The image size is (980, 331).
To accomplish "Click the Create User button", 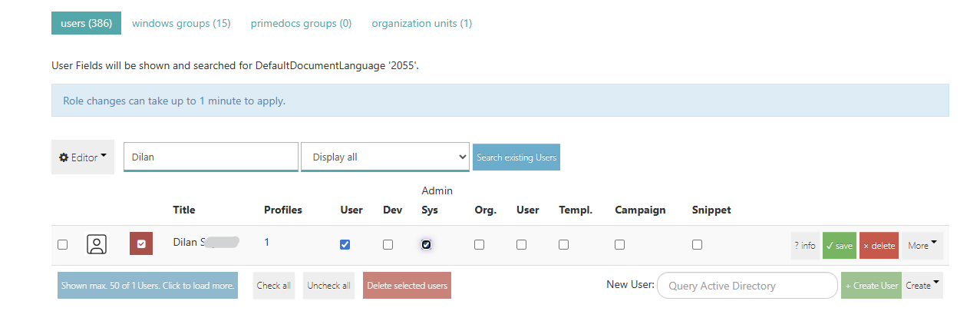I will click(x=871, y=285).
